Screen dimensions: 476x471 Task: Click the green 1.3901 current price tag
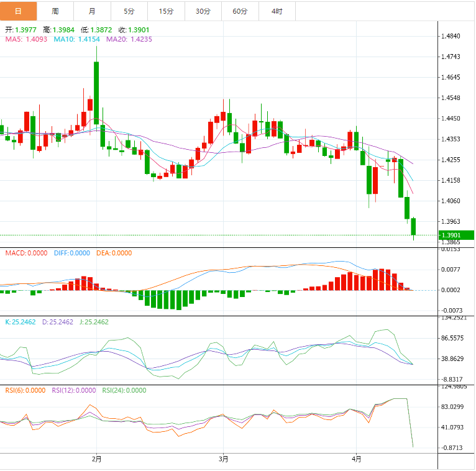[x=456, y=236]
